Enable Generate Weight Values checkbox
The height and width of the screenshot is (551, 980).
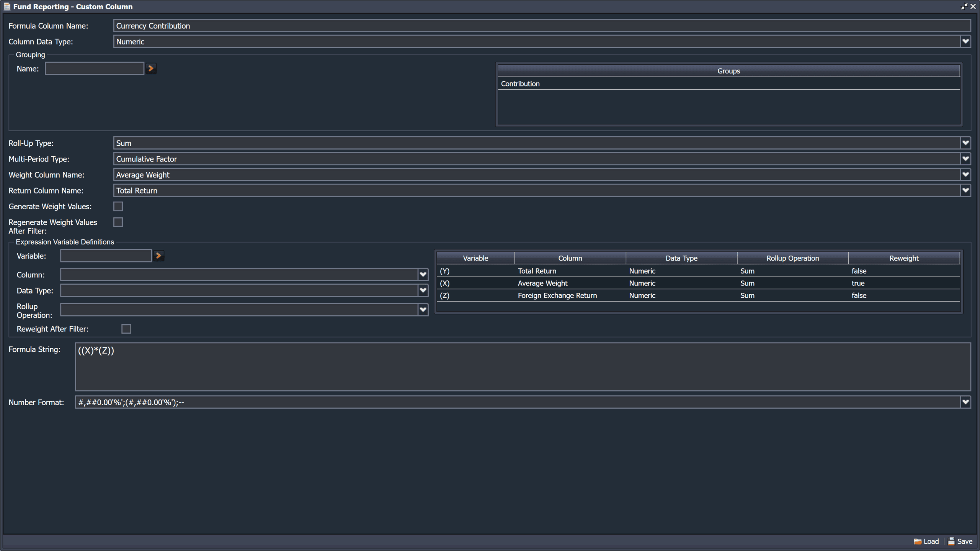118,207
